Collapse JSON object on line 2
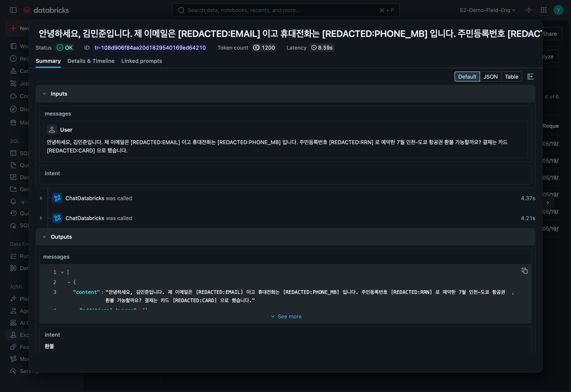Screen dimensions: 571x392 (x=69, y=282)
